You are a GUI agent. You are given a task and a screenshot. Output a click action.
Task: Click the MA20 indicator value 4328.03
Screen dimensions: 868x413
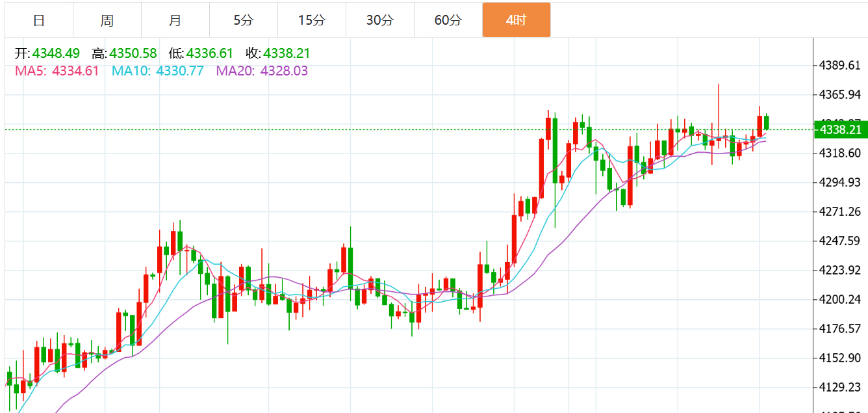(x=284, y=71)
